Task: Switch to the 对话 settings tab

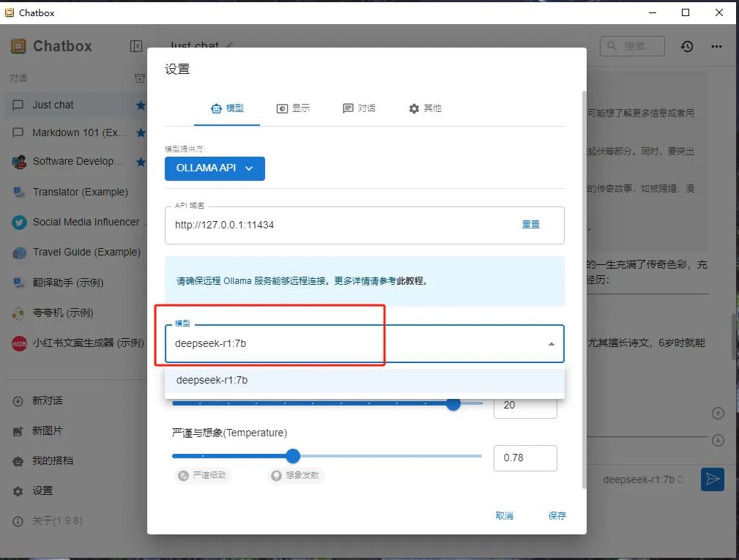Action: point(359,108)
